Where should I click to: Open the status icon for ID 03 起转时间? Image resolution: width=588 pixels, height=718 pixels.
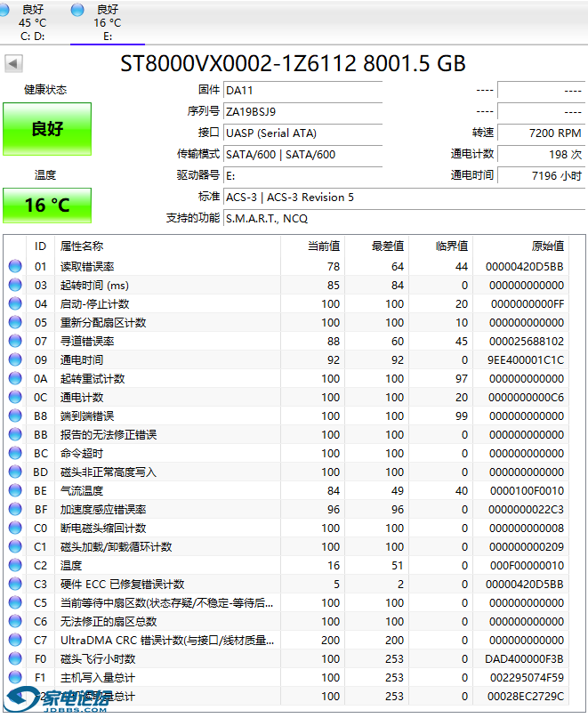(15, 285)
